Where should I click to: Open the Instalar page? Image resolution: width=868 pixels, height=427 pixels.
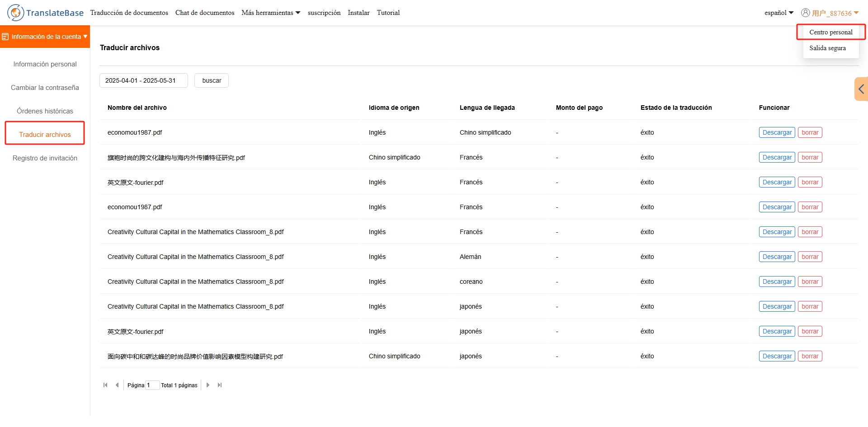pos(359,13)
